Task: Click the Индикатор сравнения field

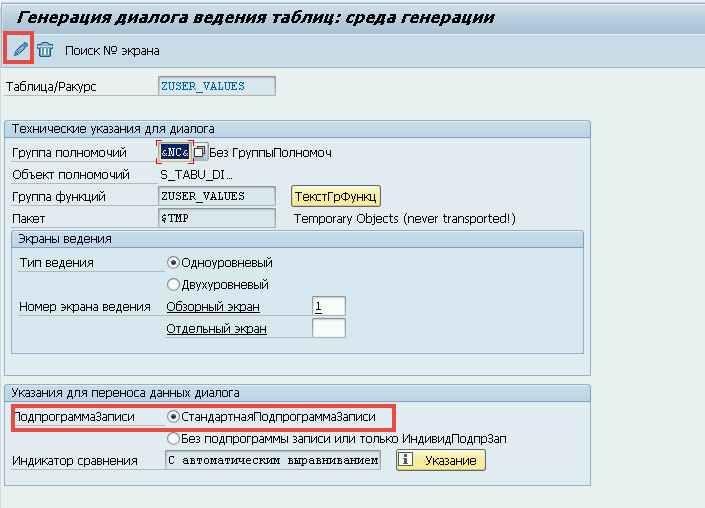Action: 273,460
